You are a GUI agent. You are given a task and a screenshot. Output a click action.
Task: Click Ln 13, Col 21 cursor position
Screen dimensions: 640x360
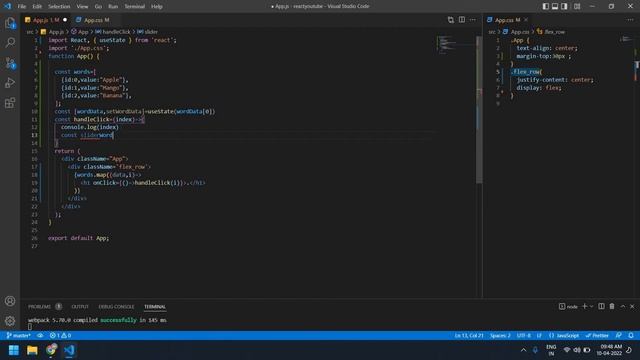click(x=469, y=336)
